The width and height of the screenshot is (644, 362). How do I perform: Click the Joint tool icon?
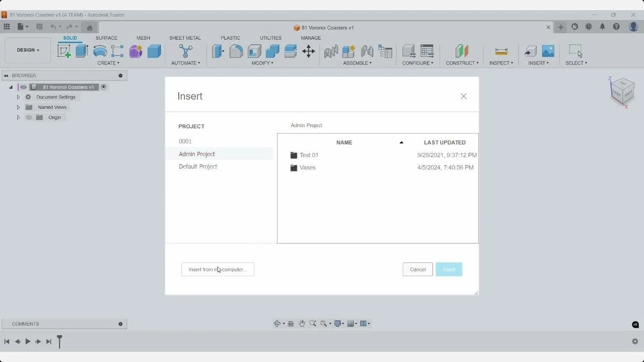pyautogui.click(x=367, y=51)
